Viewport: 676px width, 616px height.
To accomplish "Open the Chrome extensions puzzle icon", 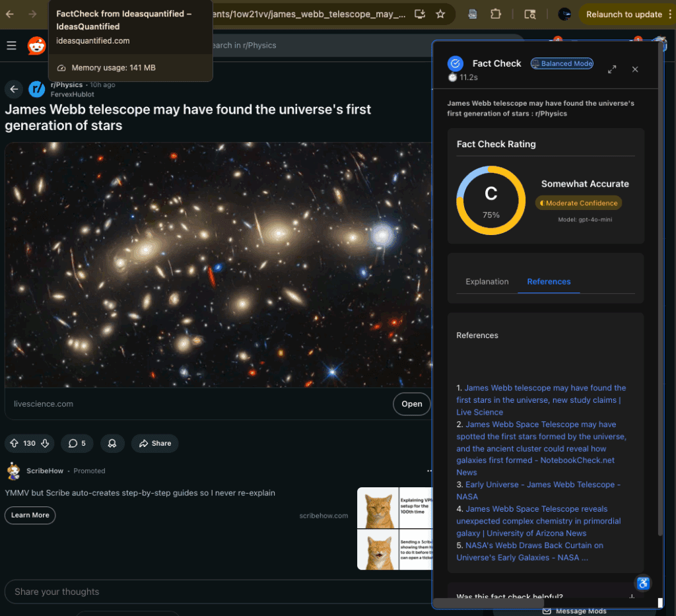I will [495, 14].
